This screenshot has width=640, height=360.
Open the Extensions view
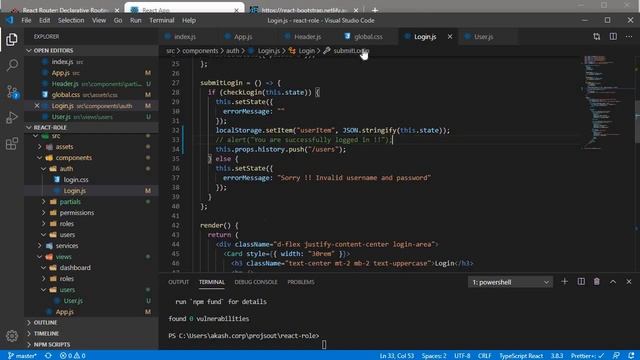12,143
